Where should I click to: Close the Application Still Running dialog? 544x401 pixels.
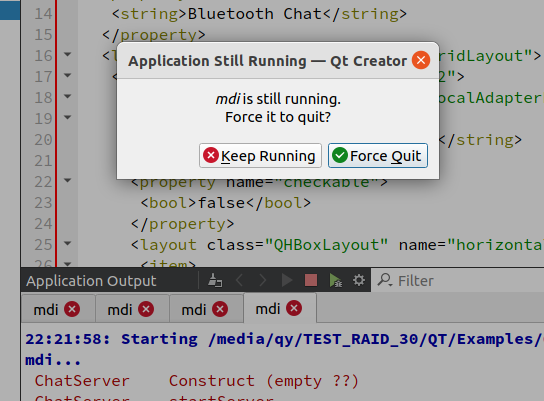(x=421, y=60)
